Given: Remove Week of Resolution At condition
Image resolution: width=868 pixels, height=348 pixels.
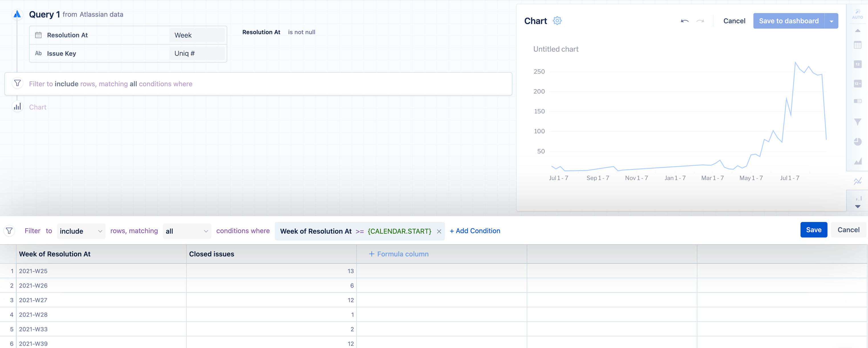Looking at the screenshot, I should (x=439, y=231).
